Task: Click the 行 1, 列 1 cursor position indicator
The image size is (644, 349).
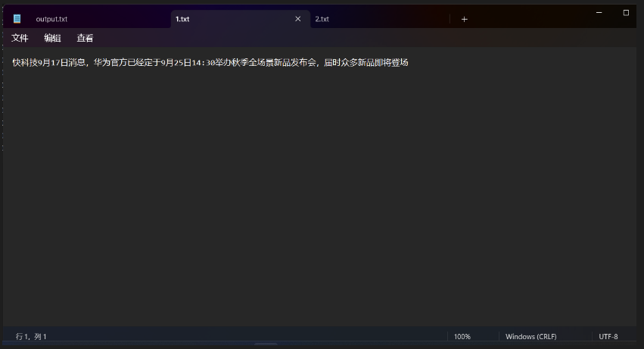Action: coord(31,337)
